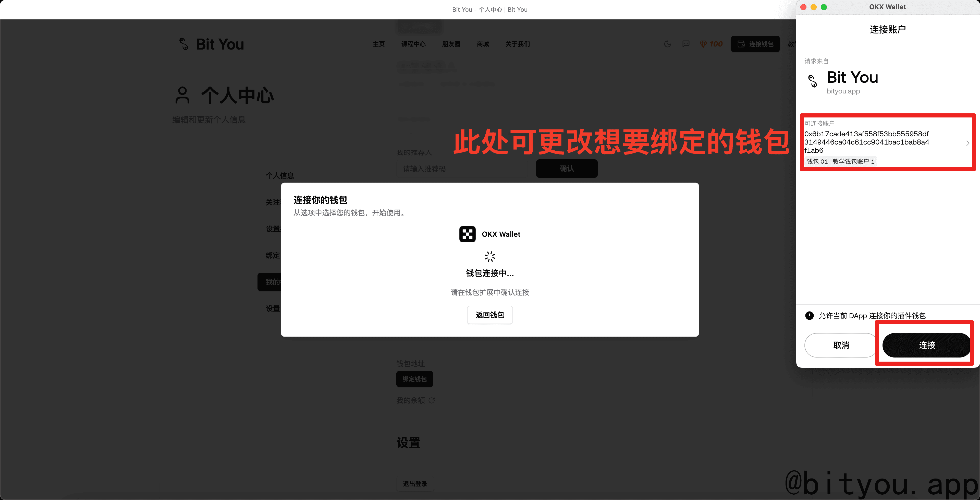Open the 主页 navigation item
Viewport: 980px width, 500px height.
click(378, 44)
